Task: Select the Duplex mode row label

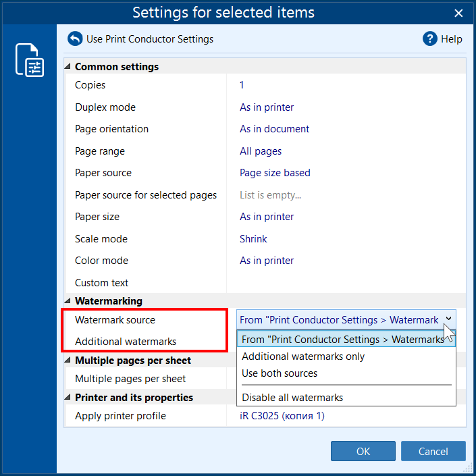Action: coord(105,107)
